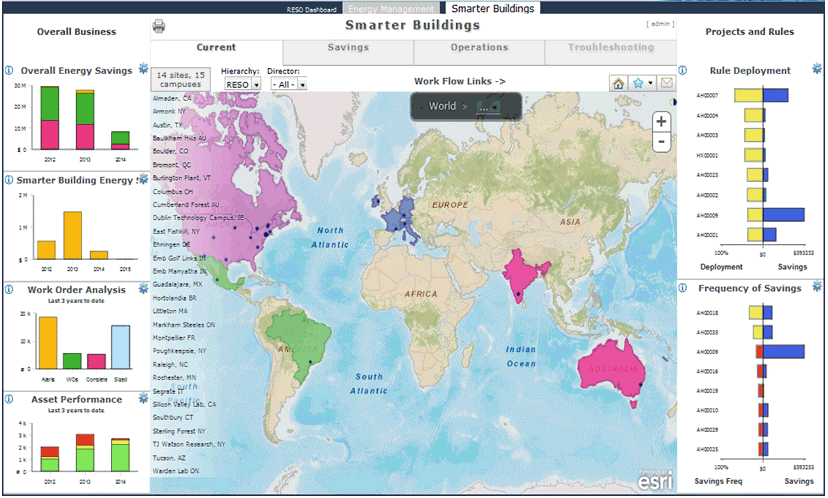The height and width of the screenshot is (498, 828).
Task: Open info icon for Asset Performance
Action: (x=9, y=399)
